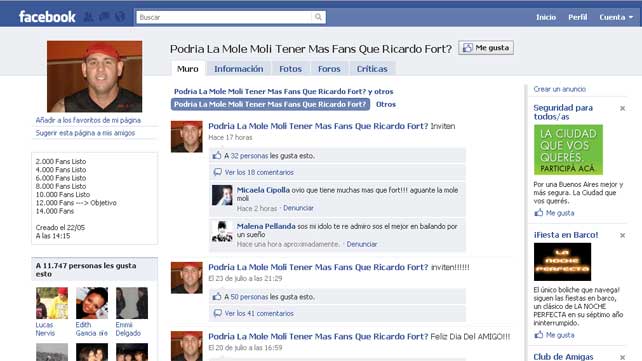Open 'Seguridad para todos/as' ad title
The width and height of the screenshot is (642, 361).
563,112
